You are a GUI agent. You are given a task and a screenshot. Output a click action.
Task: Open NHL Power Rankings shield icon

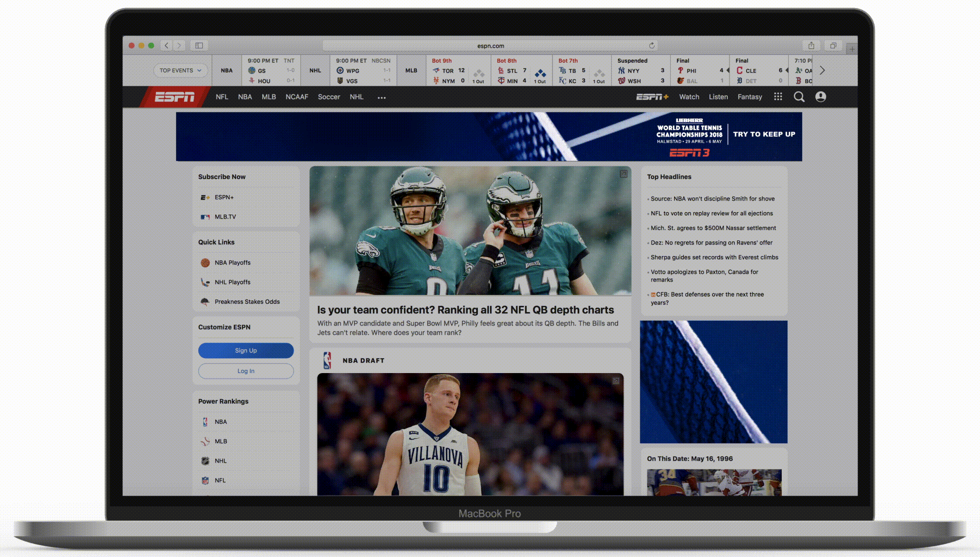click(205, 461)
